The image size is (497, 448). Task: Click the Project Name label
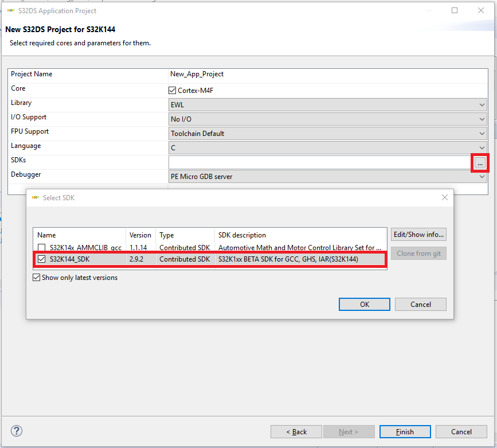click(x=32, y=74)
